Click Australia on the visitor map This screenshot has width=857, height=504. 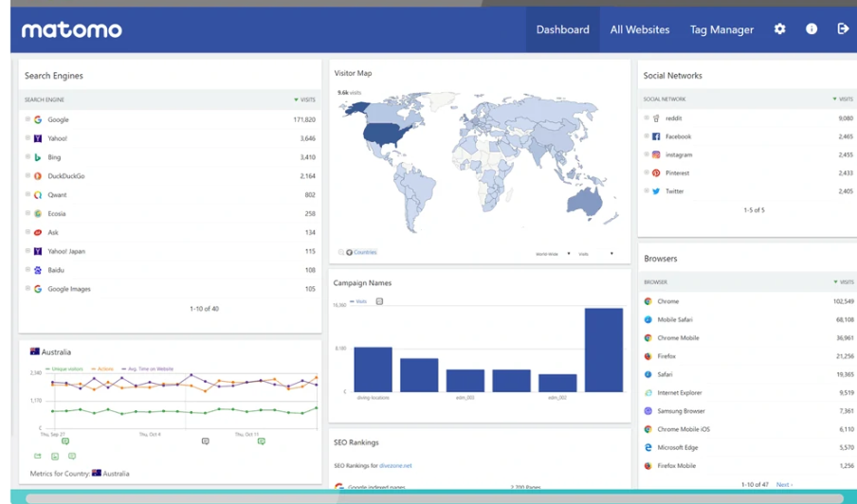point(585,201)
